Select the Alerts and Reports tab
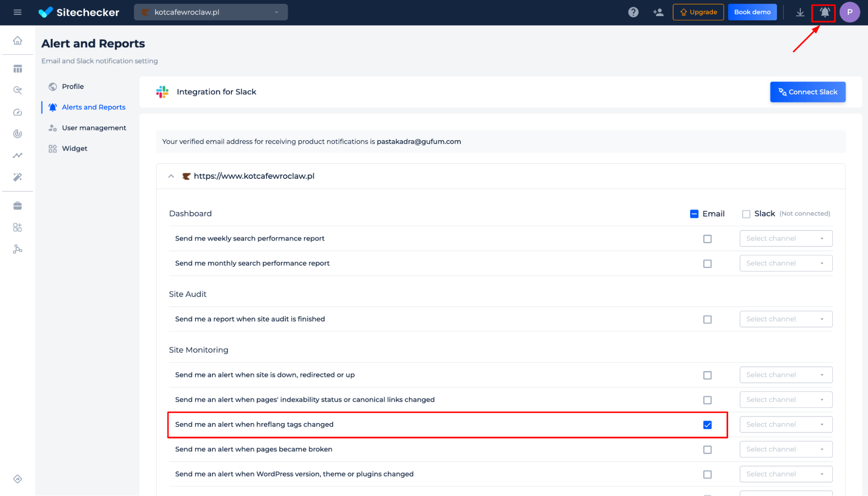The image size is (868, 496). pyautogui.click(x=93, y=107)
